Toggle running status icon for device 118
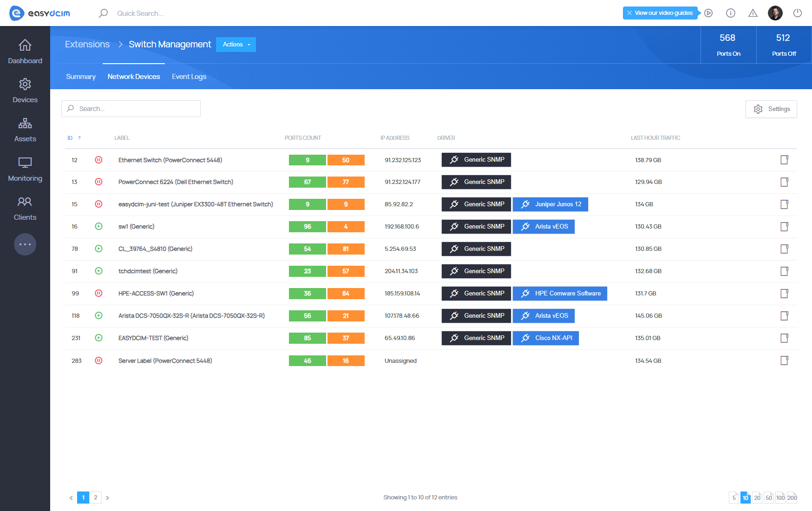This screenshot has height=511, width=812. pyautogui.click(x=98, y=315)
